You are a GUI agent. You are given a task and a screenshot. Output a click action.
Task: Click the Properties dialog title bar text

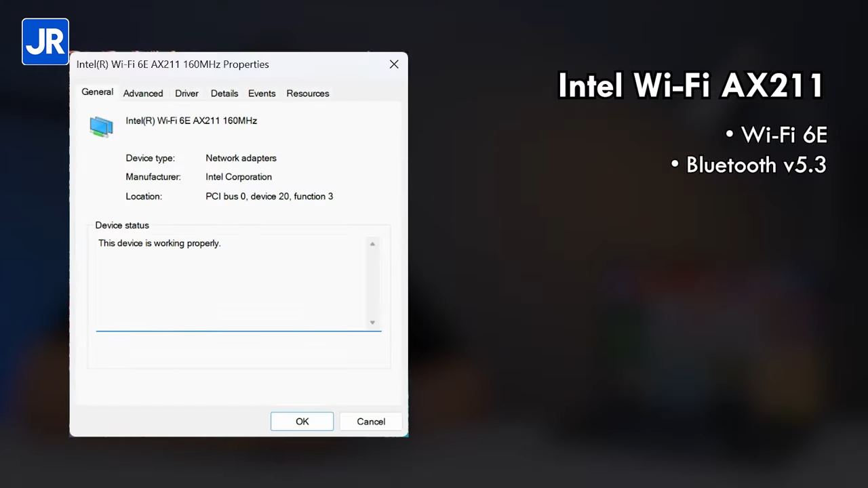[173, 64]
